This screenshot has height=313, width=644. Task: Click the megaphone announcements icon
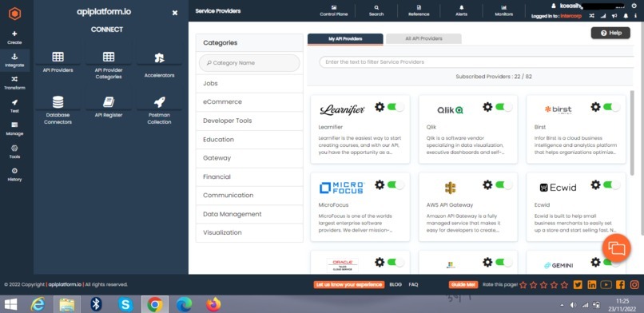(x=614, y=16)
